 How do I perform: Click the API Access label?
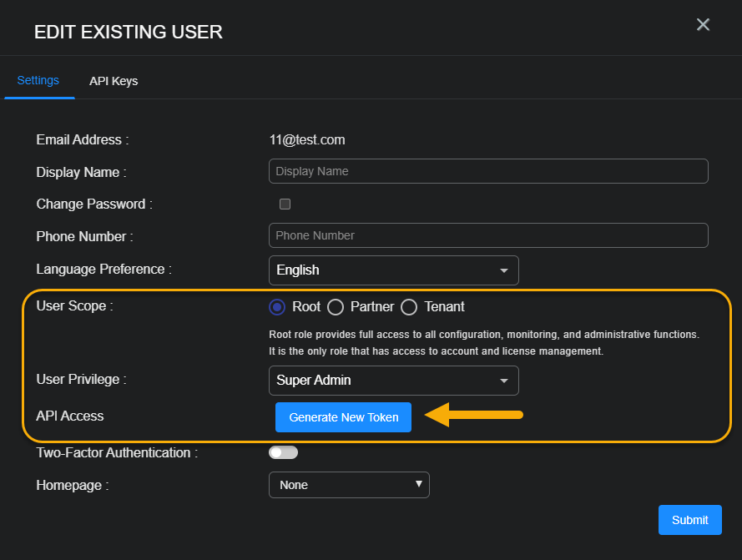coord(70,416)
